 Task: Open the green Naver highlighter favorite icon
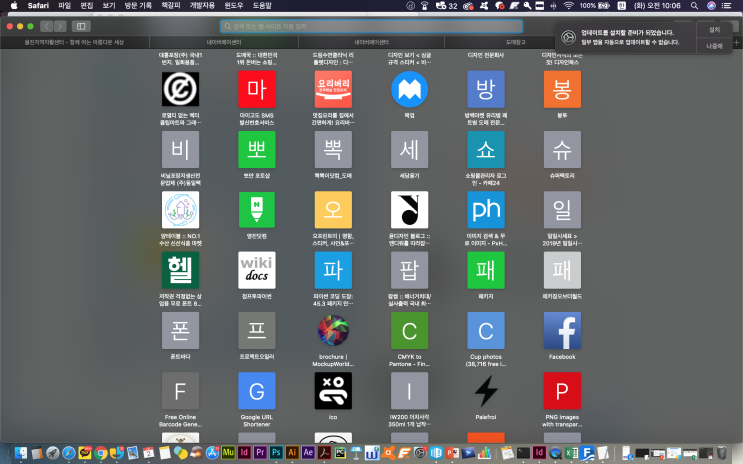(x=256, y=209)
